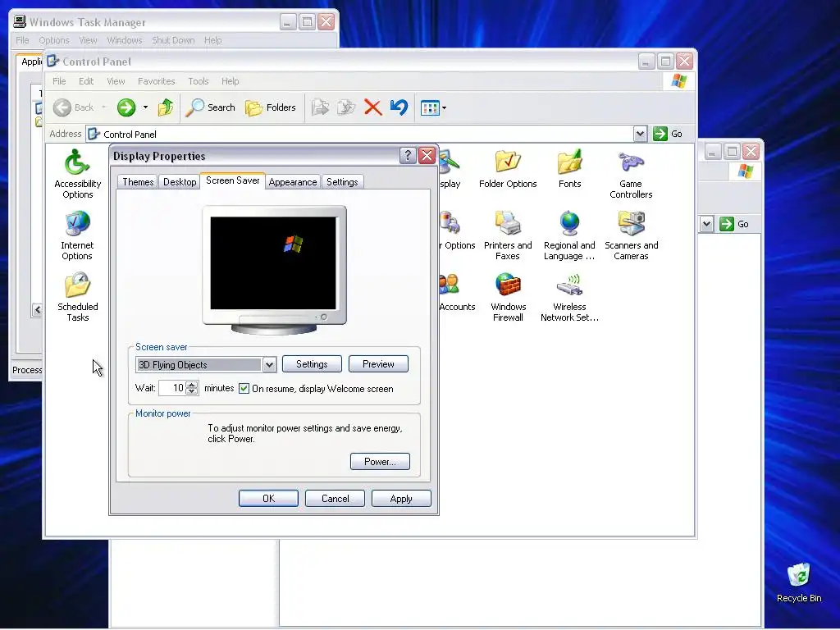Switch to the Appearance tab
The image size is (840, 630).
tap(293, 182)
